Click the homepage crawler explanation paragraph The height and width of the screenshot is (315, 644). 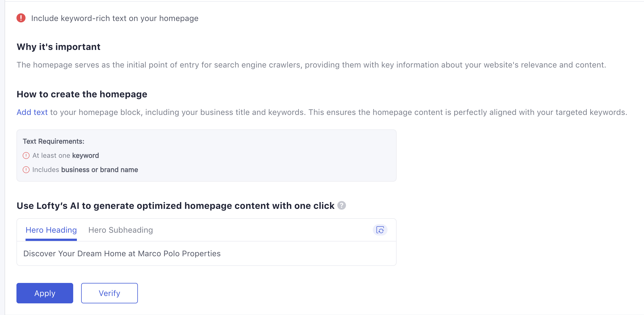click(x=311, y=65)
